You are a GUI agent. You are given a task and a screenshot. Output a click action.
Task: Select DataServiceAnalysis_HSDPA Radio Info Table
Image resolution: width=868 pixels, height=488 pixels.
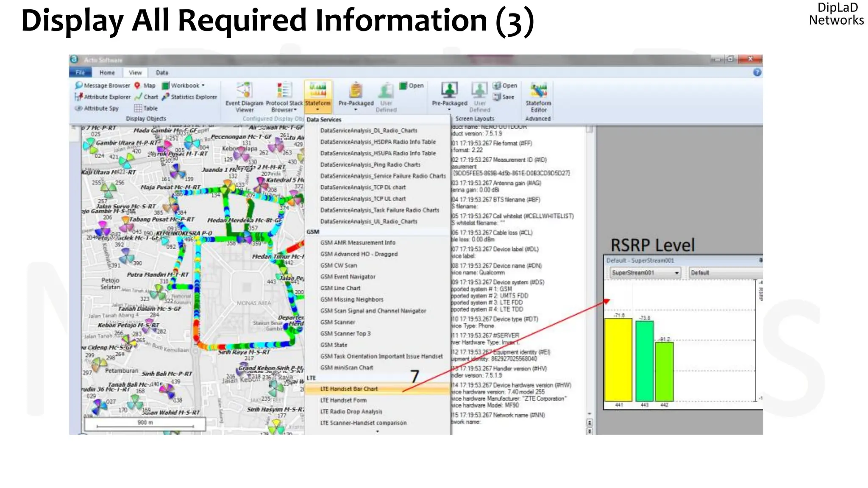pyautogui.click(x=378, y=142)
